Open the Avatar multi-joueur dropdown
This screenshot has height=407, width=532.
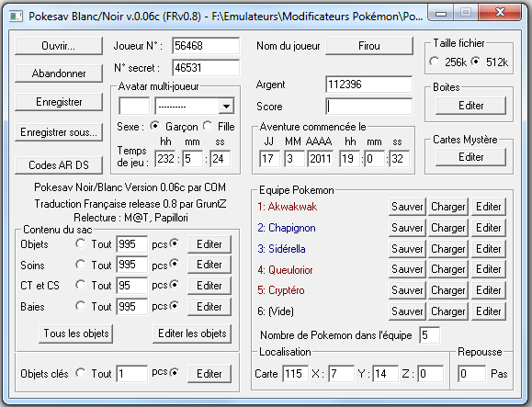(x=226, y=107)
